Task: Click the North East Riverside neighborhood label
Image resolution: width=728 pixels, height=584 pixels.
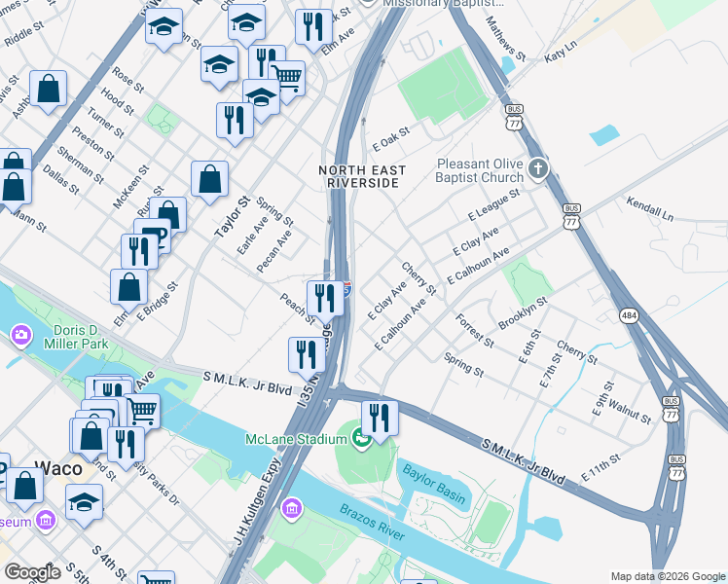Action: [362, 177]
